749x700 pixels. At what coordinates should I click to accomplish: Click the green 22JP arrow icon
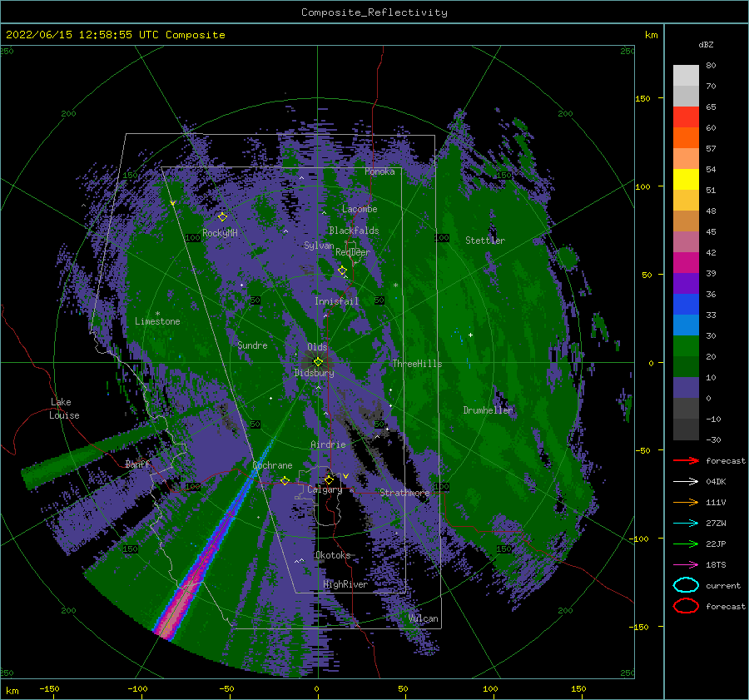(686, 544)
